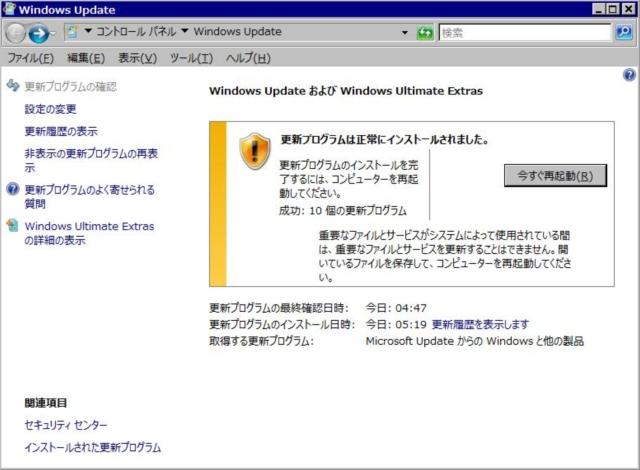Open 更新プログラムのよく寄せられる質問 link
Screen dimensions: 640x470
(x=89, y=196)
